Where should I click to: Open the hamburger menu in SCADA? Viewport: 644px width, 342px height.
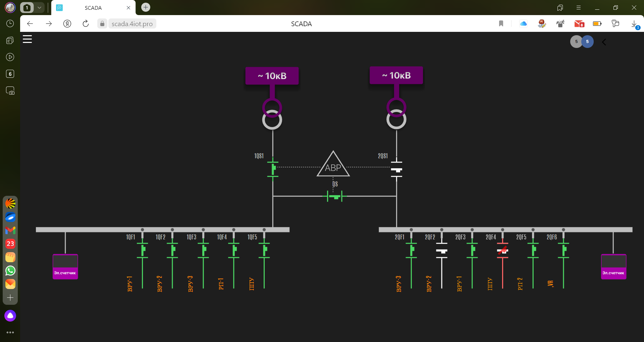(x=27, y=39)
